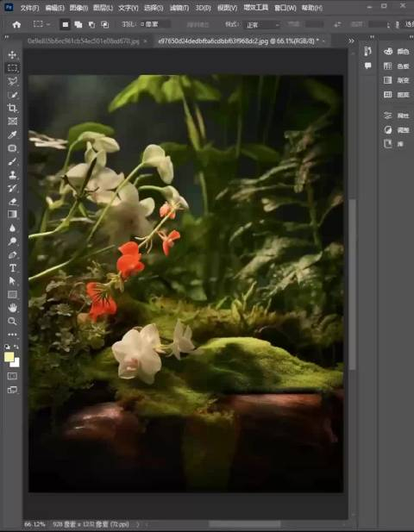Switch to the first jpg document tab

[83, 41]
